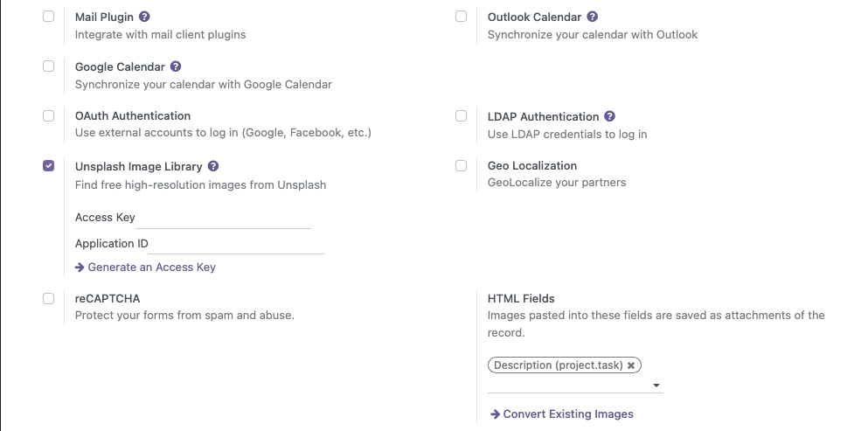Open help for Mail Plugin
This screenshot has height=431, width=868.
click(x=144, y=17)
